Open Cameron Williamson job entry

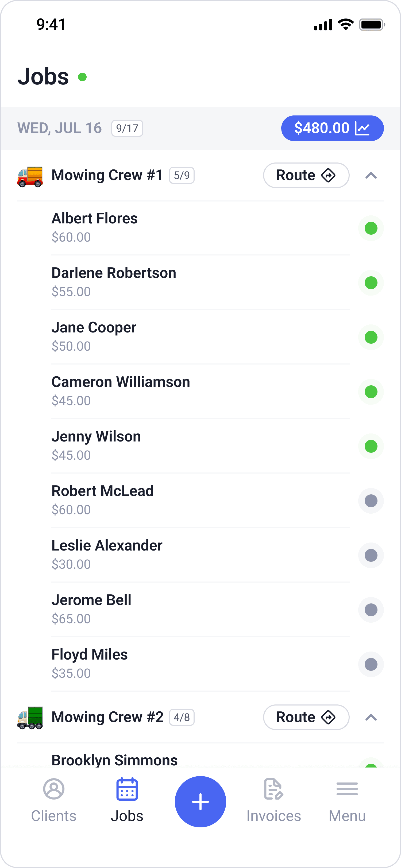coord(120,391)
